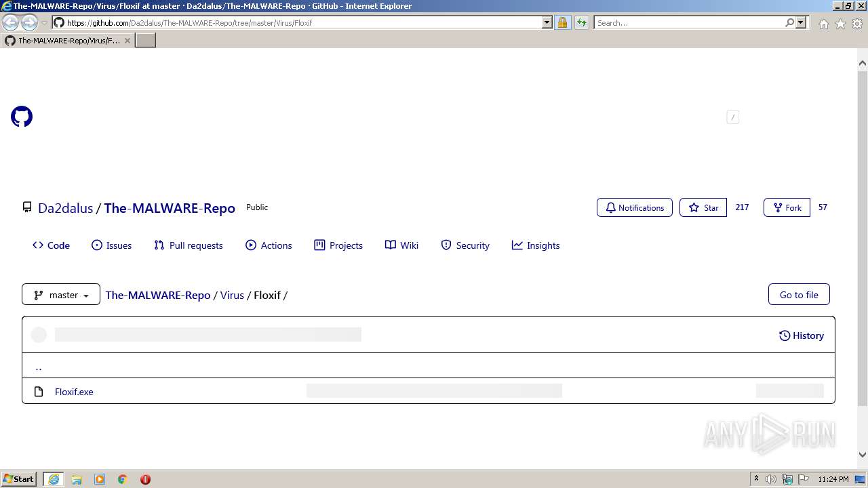Click the security lock icon in address bar
Viewport: 868px width, 488px height.
click(x=562, y=22)
